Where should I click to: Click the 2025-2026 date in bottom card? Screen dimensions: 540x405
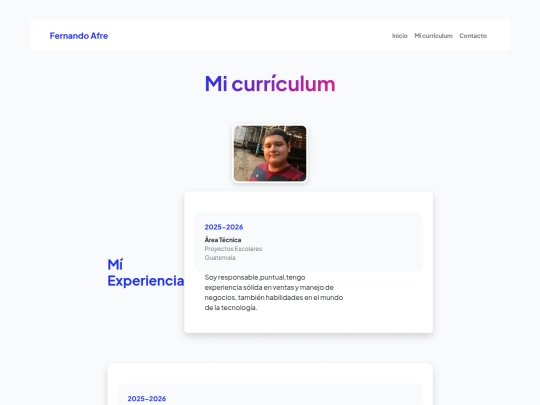147,398
